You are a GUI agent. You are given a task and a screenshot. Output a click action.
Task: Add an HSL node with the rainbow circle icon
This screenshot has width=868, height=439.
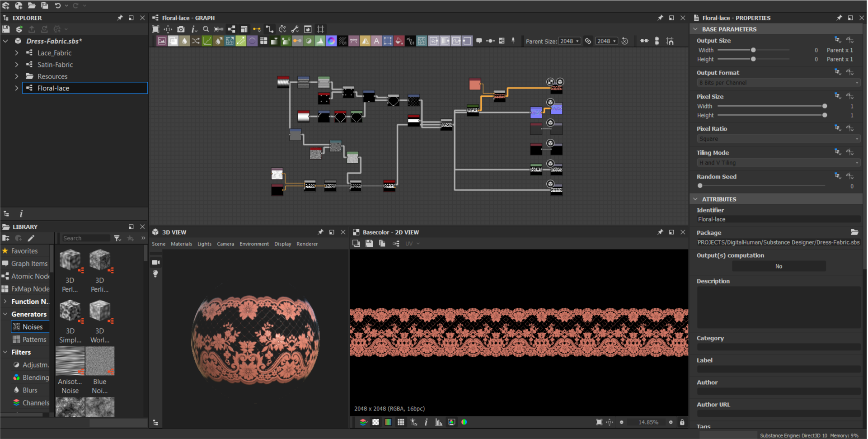331,41
